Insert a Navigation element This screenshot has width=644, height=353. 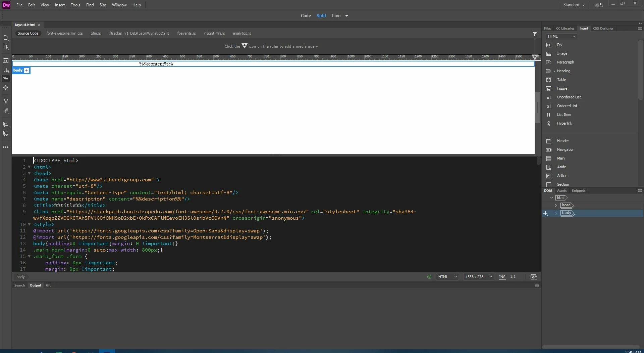[565, 150]
